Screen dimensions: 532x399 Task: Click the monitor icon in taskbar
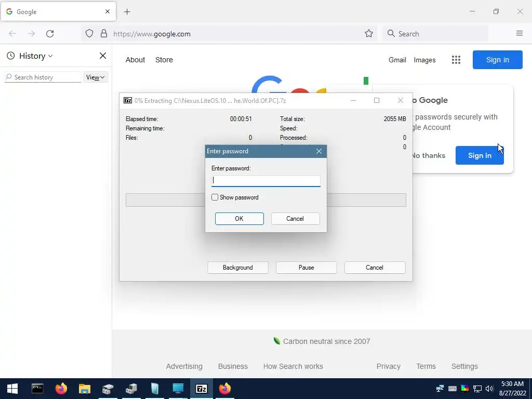(178, 389)
